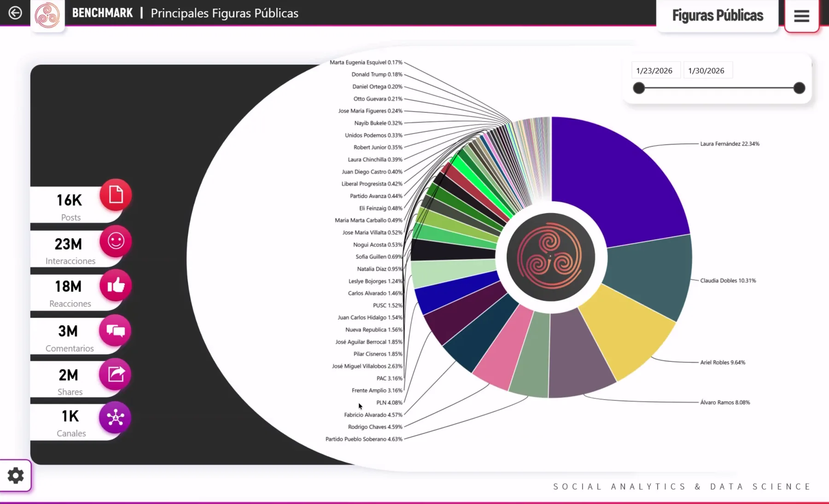Click the José Aguilar Berrocal 1.85% label

[x=368, y=342]
